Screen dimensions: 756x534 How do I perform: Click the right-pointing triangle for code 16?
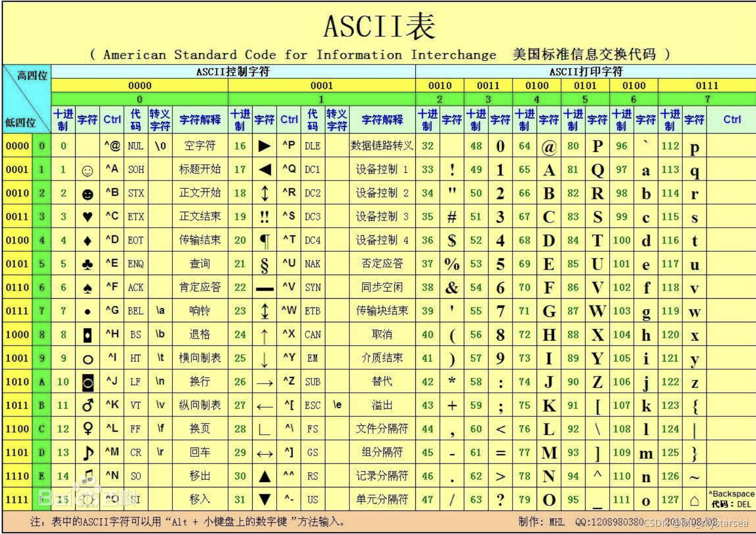tap(264, 146)
